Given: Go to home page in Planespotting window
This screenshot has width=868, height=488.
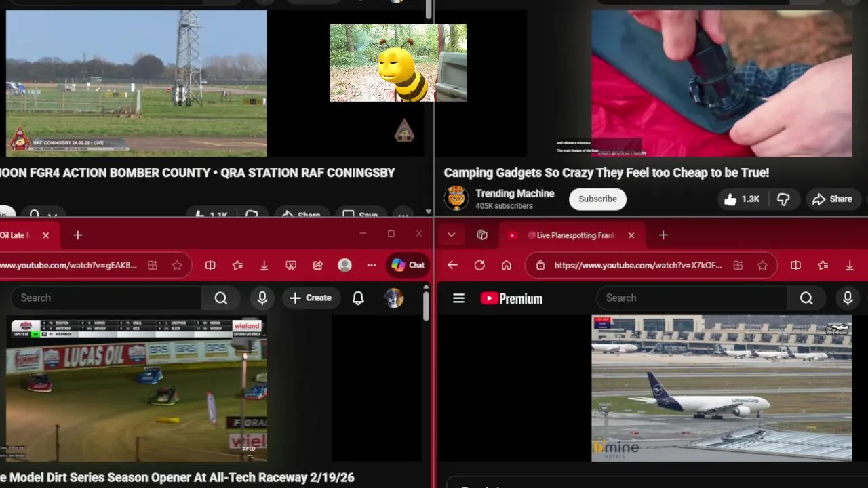Looking at the screenshot, I should click(x=507, y=266).
